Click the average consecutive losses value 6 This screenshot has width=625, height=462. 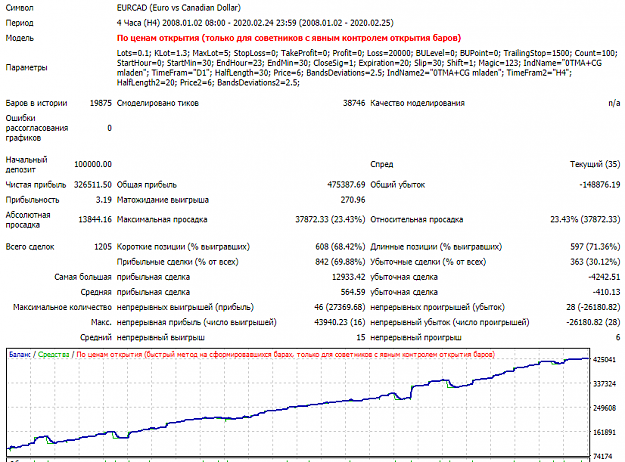(618, 337)
